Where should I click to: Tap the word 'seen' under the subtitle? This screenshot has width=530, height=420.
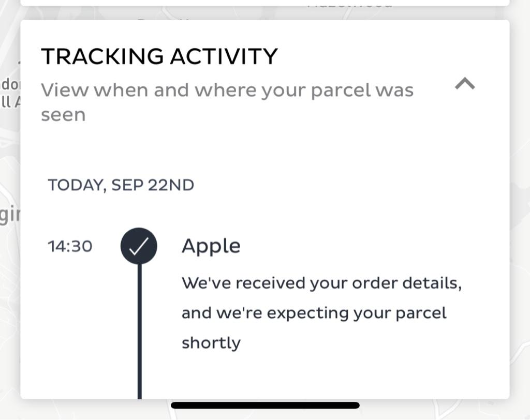[x=63, y=115]
